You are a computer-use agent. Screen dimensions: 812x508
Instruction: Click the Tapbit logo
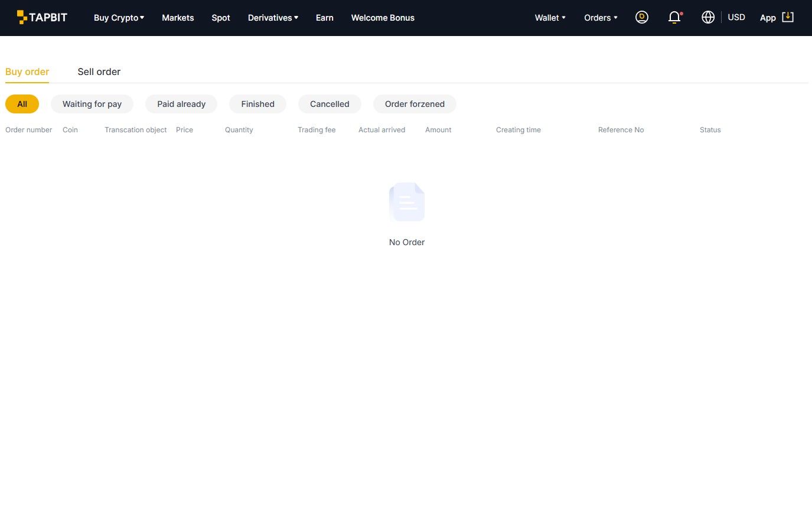coord(42,17)
